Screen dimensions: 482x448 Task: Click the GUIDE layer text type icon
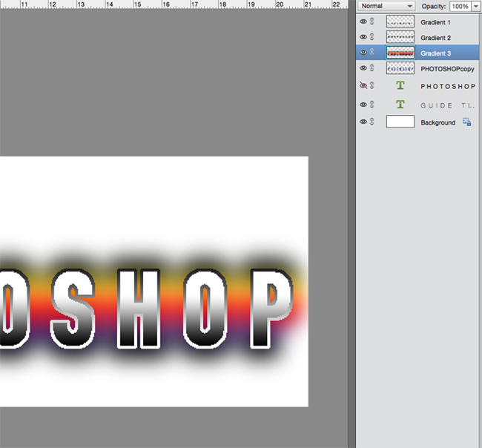pyautogui.click(x=400, y=105)
